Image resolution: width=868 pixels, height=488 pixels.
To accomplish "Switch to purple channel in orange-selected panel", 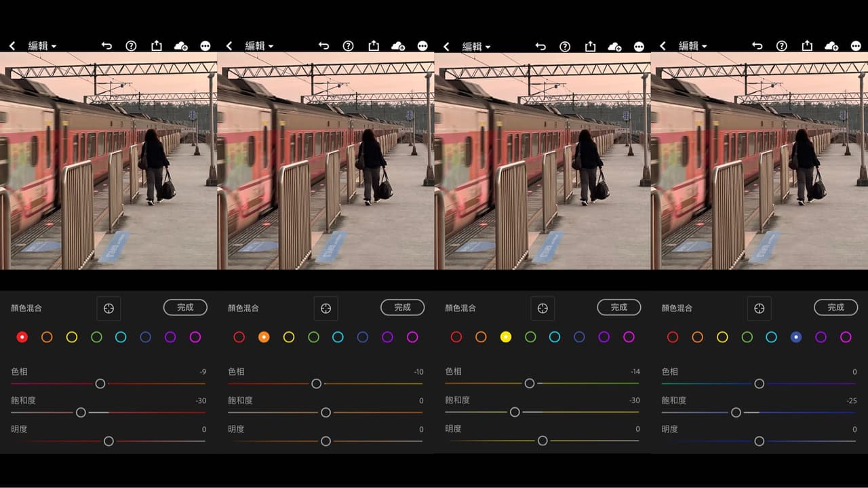I will pyautogui.click(x=387, y=337).
